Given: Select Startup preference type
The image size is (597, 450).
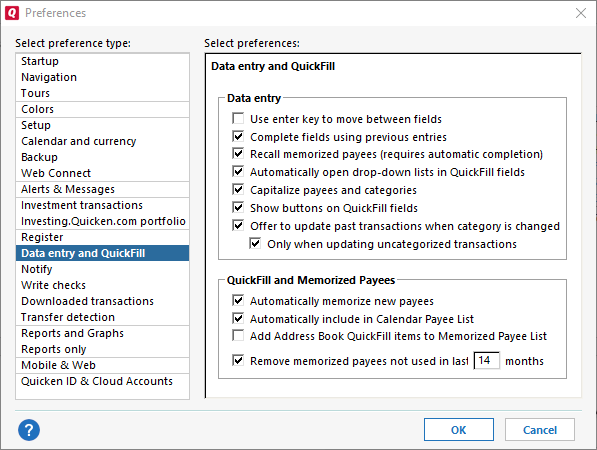Looking at the screenshot, I should (102, 61).
